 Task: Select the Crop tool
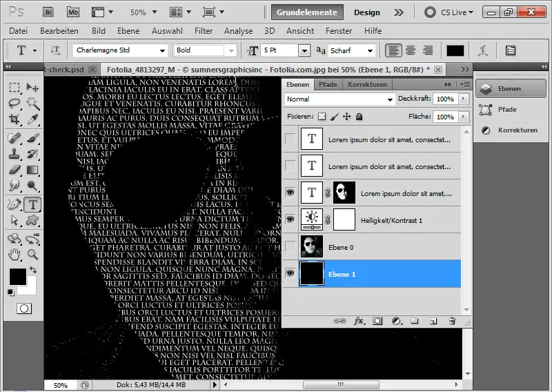(14, 119)
